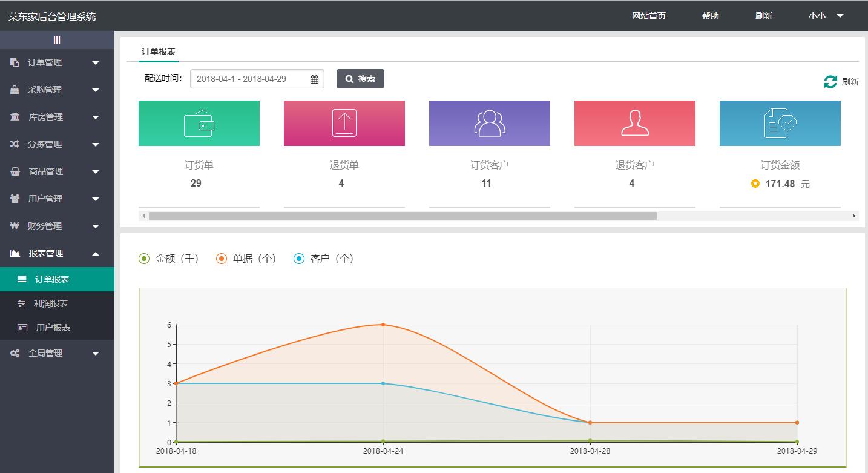This screenshot has height=473, width=868.
Task: Open the calendar icon in date field
Action: [314, 79]
